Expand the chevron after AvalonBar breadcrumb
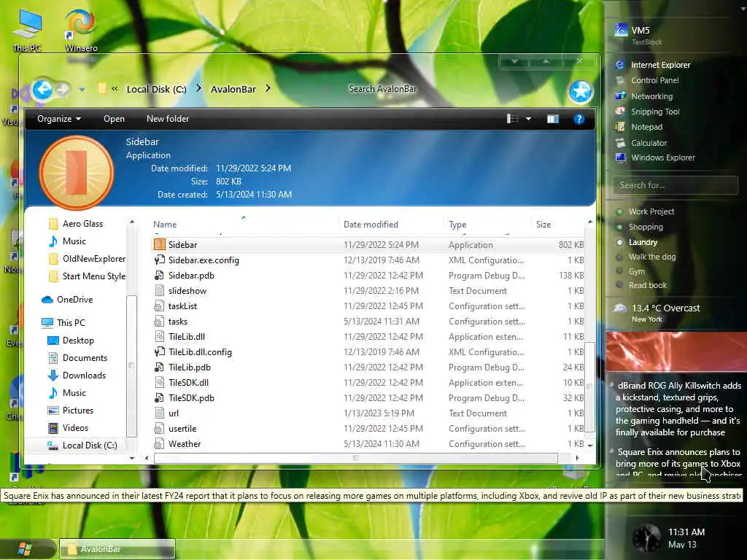Image resolution: width=747 pixels, height=560 pixels. (x=268, y=88)
